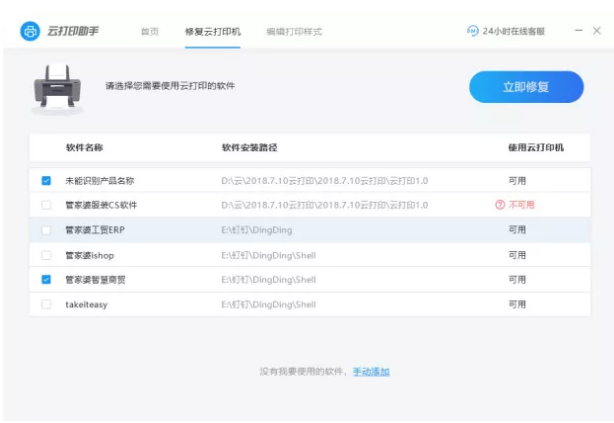Click the install path of takeiteasy
614x423 pixels.
click(269, 305)
